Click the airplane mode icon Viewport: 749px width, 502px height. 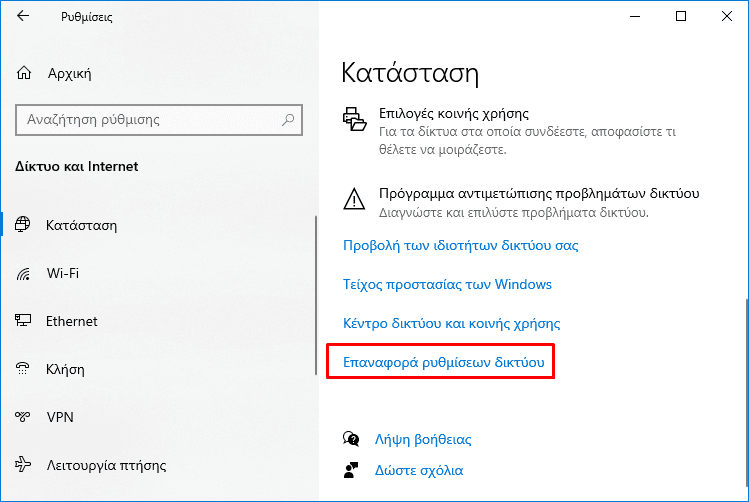[24, 465]
